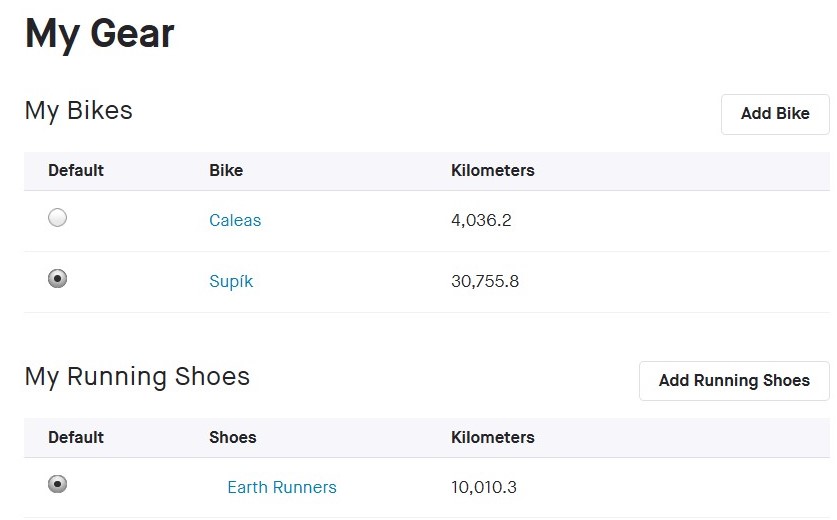Viewport: 837px width, 520px height.
Task: Open the Caleas bike link
Action: [235, 220]
